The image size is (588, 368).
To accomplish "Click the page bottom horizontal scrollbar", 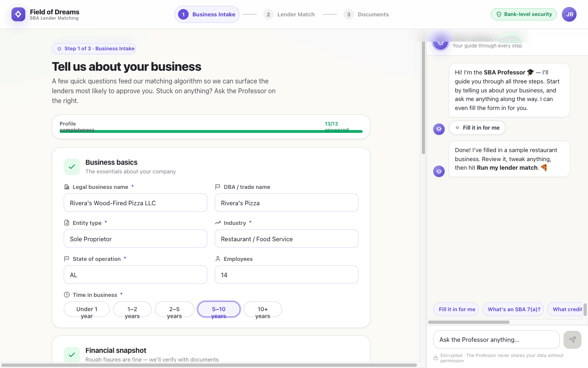I will [x=209, y=365].
